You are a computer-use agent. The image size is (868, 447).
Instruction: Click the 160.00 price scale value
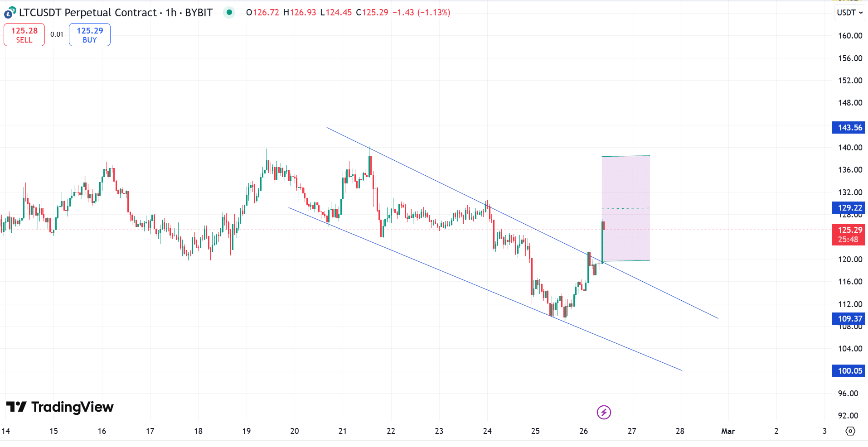tap(850, 36)
